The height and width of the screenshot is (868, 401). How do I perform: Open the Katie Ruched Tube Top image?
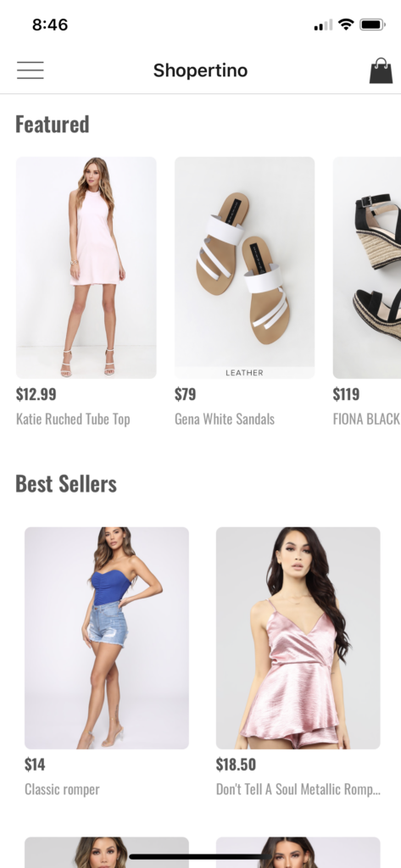point(86,267)
